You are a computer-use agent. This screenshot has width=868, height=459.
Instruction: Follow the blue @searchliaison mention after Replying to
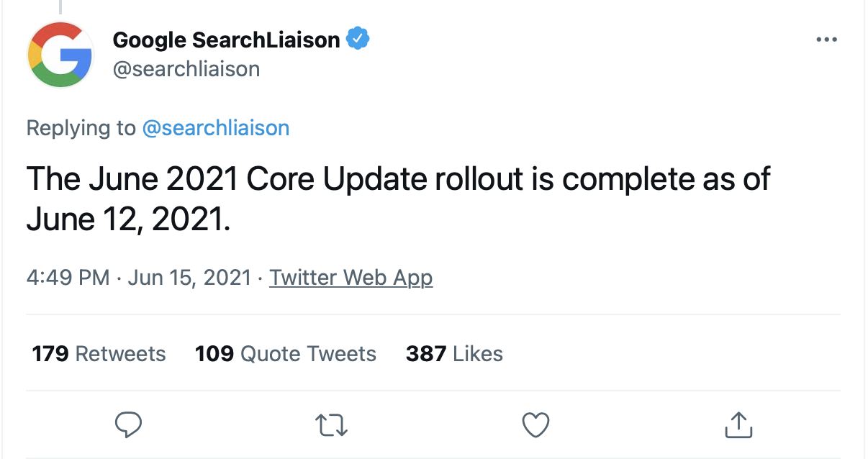click(216, 128)
